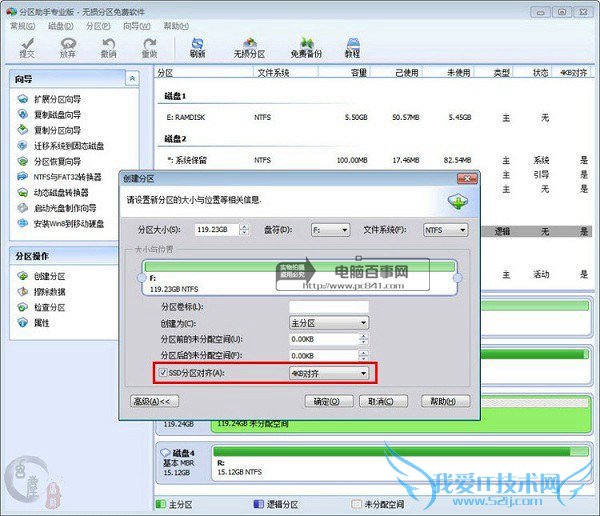
Task: Click the 分区前的未分配空间 input field
Action: (324, 339)
